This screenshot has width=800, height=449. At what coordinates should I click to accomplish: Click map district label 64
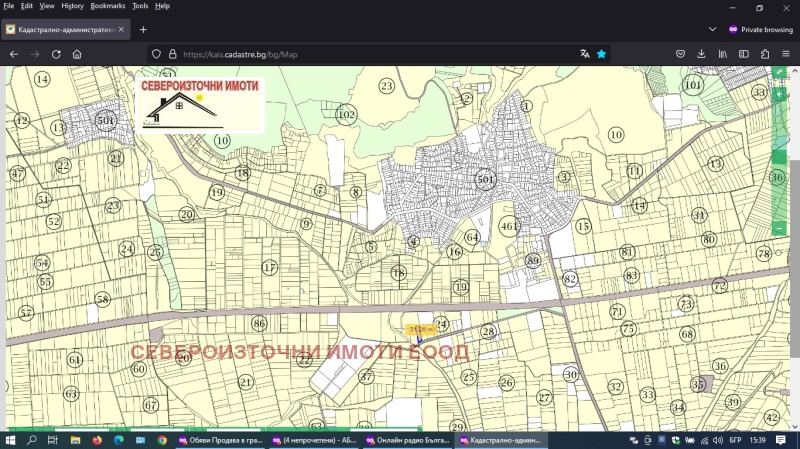(x=472, y=237)
